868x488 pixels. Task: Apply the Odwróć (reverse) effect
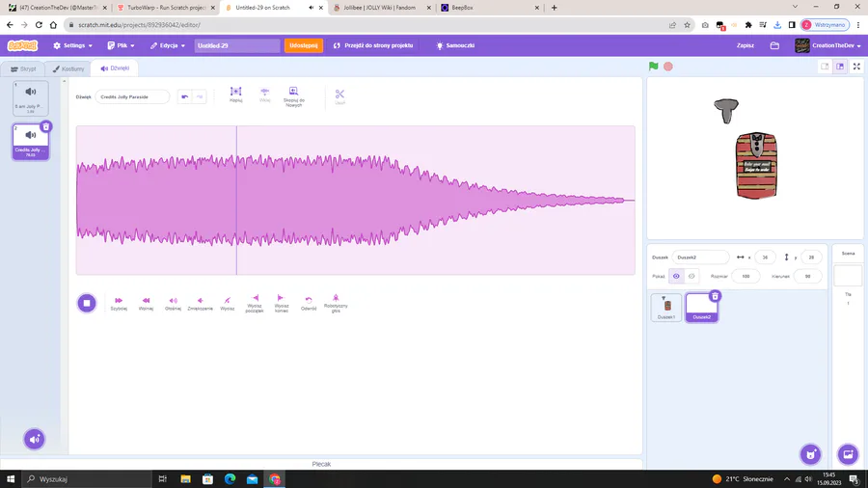coord(309,303)
